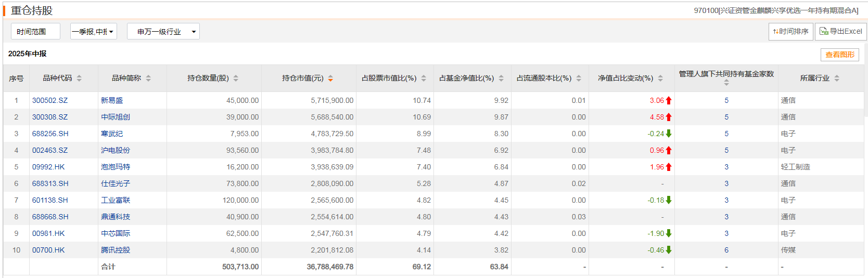
Task: Sort by 占基金净值比(%) column arrows
Action: click(501, 78)
